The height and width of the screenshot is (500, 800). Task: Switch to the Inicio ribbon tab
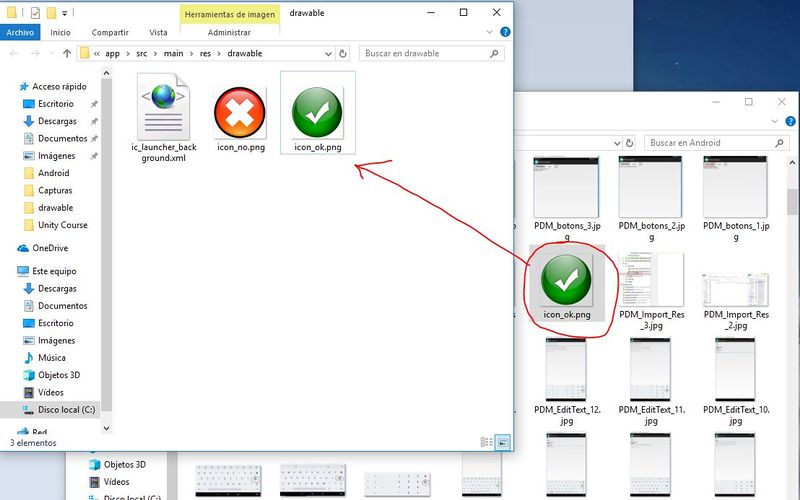(x=60, y=32)
